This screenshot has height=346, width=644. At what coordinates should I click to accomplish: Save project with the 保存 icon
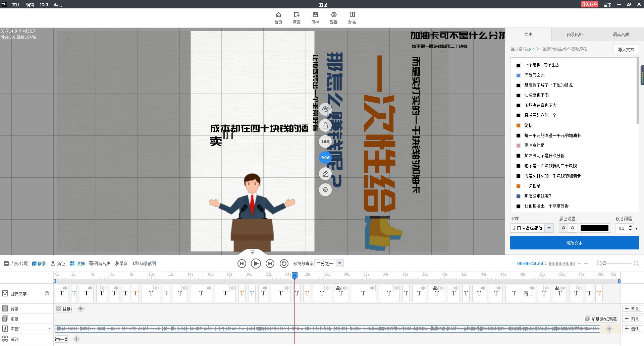[x=315, y=18]
